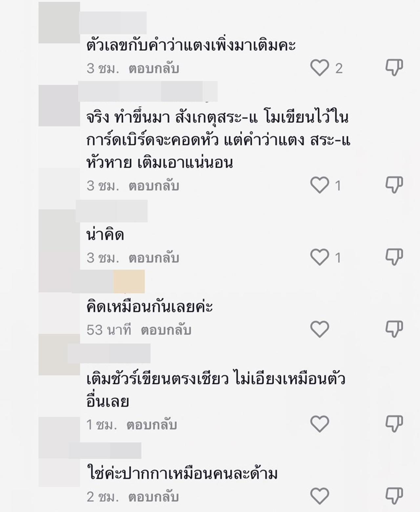This screenshot has width=420, height=512.
Task: Like the comment starting with เติมชัวร์เขียนตรงเชียว
Action: [320, 424]
